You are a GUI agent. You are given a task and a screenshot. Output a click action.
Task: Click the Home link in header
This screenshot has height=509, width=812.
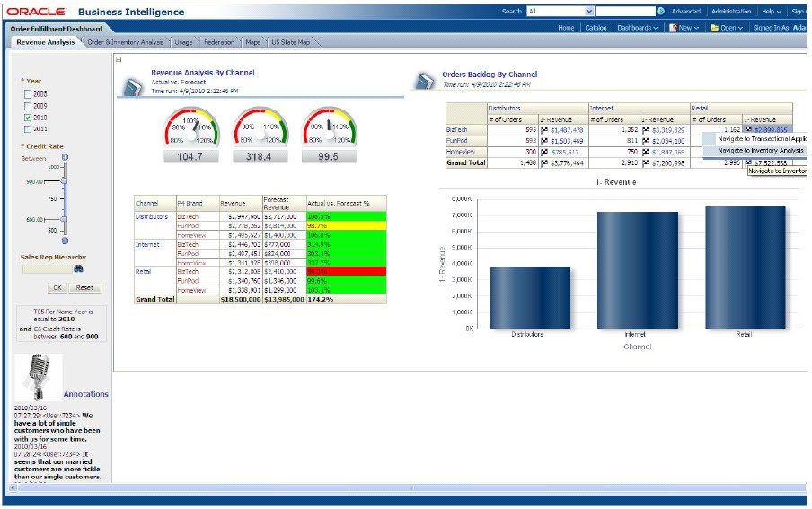tap(566, 28)
